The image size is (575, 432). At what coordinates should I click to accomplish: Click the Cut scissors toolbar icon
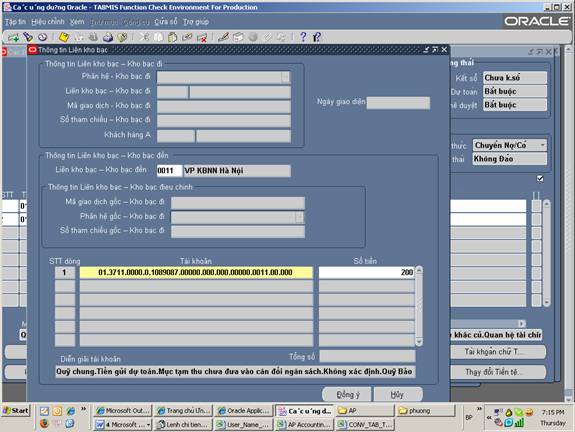(x=144, y=37)
